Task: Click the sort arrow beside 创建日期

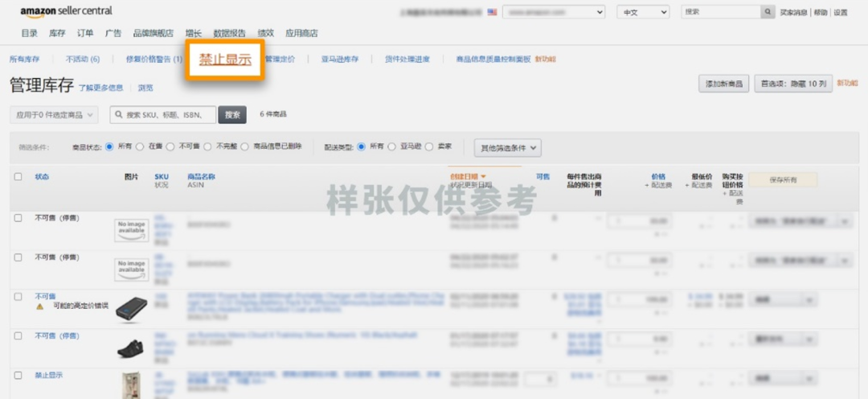Action: click(x=483, y=176)
